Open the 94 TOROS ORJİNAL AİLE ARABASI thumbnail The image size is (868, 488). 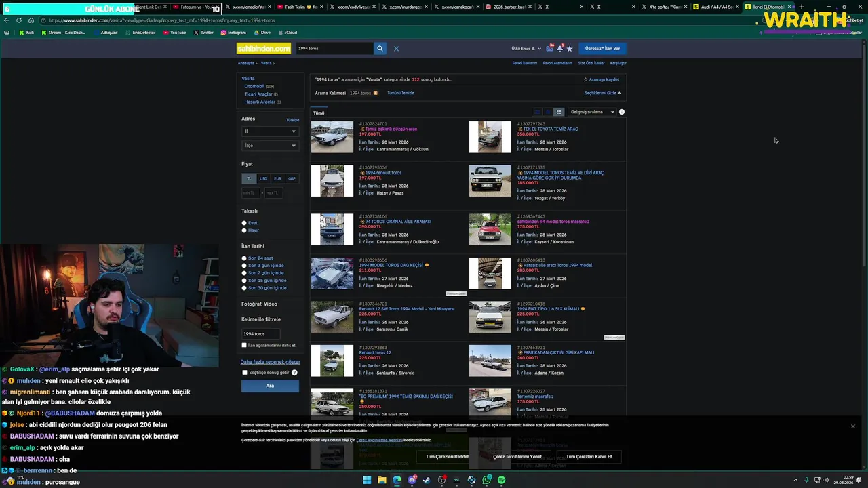click(x=332, y=229)
